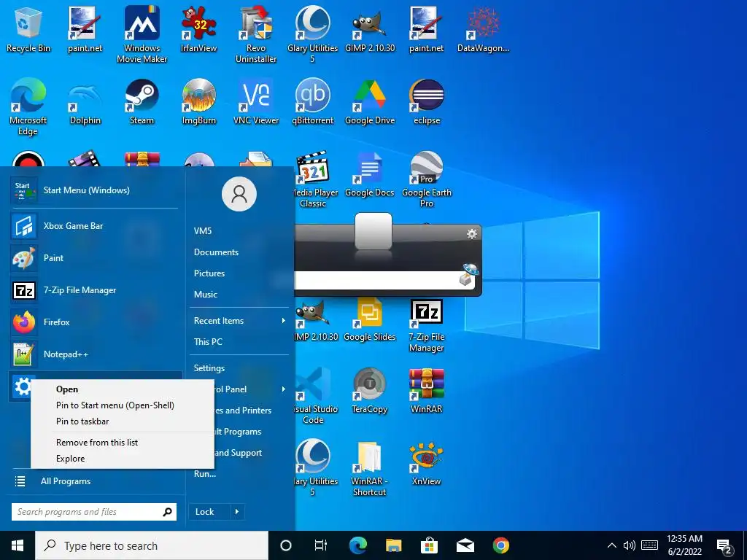Click the widget's gear settings icon
The height and width of the screenshot is (560, 747).
[472, 234]
